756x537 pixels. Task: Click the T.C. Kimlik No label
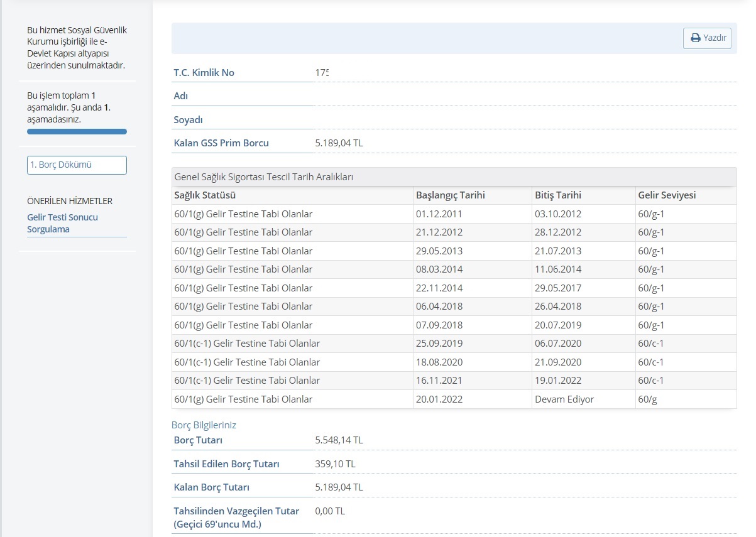[204, 72]
